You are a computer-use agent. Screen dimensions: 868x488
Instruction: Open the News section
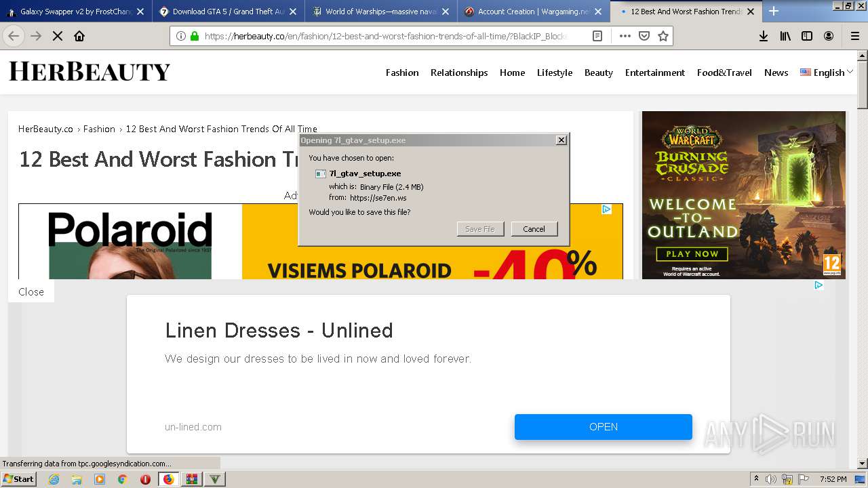coord(776,73)
